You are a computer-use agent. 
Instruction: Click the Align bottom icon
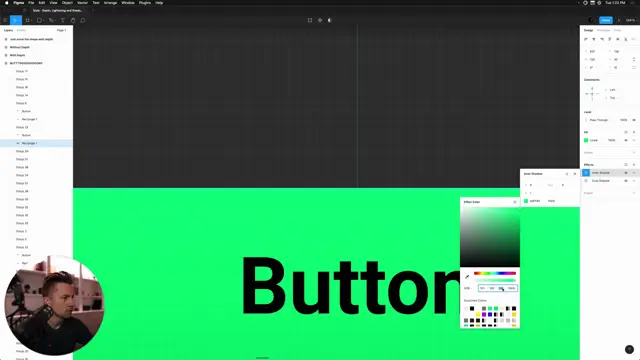pyautogui.click(x=626, y=39)
